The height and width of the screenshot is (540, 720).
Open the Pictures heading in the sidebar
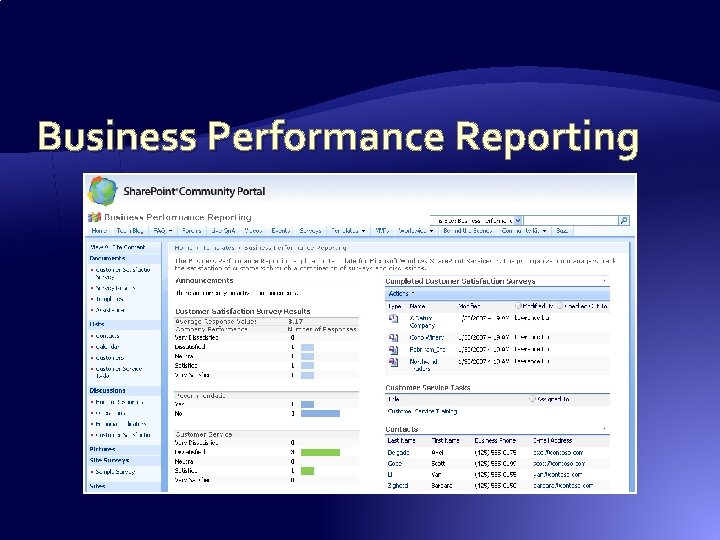coord(102,450)
